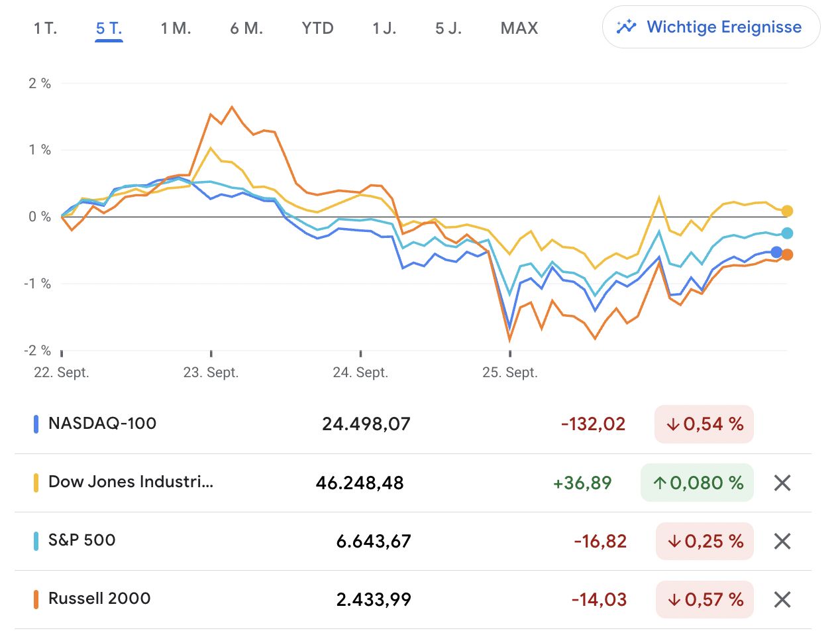Switch chart to 1 M. range
The width and height of the screenshot is (840, 639).
(x=176, y=29)
